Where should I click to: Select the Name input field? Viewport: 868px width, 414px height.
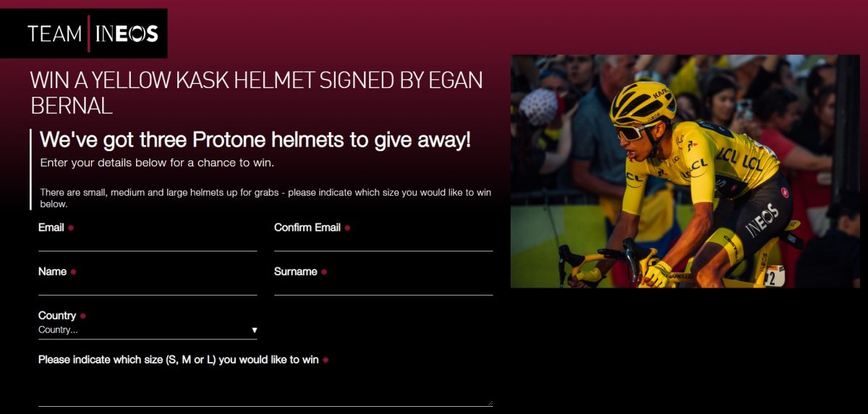pos(148,287)
